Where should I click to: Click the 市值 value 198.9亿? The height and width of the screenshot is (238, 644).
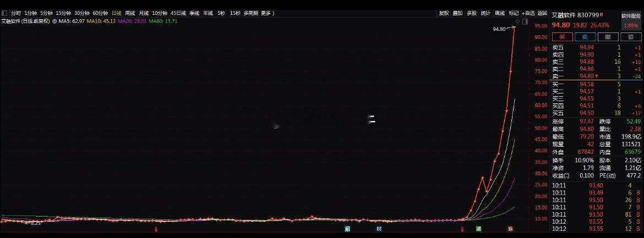[x=631, y=137]
